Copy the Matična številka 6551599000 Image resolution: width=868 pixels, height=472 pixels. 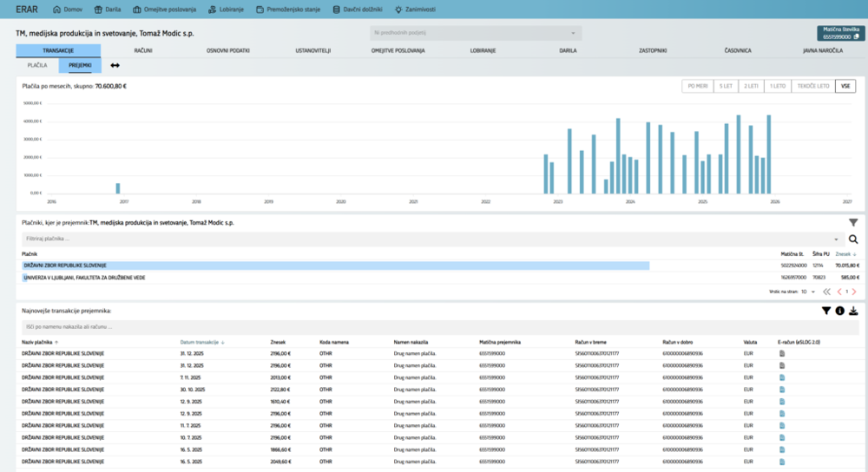(x=856, y=37)
